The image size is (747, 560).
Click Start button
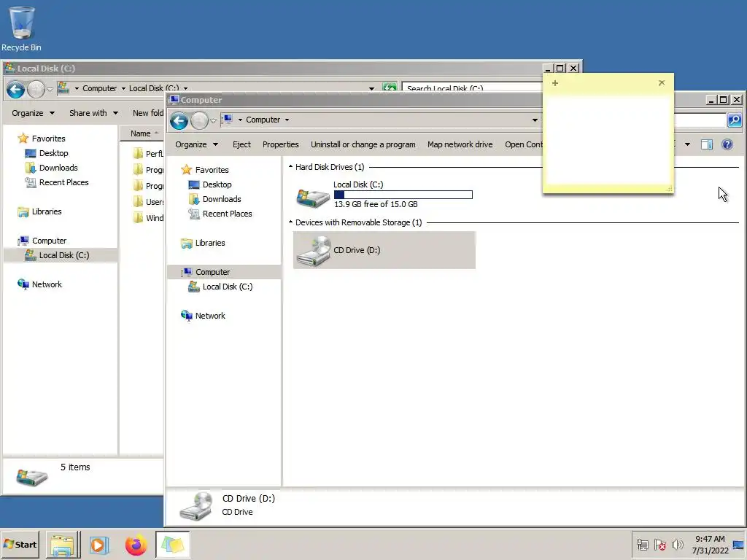20,545
